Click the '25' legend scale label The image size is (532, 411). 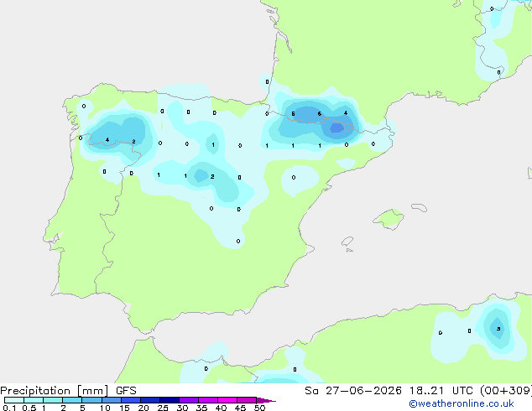pyautogui.click(x=163, y=408)
